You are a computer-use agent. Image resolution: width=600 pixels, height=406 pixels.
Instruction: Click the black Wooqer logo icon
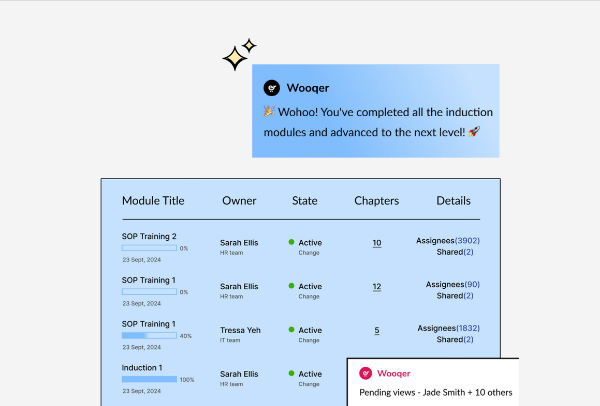tap(272, 88)
